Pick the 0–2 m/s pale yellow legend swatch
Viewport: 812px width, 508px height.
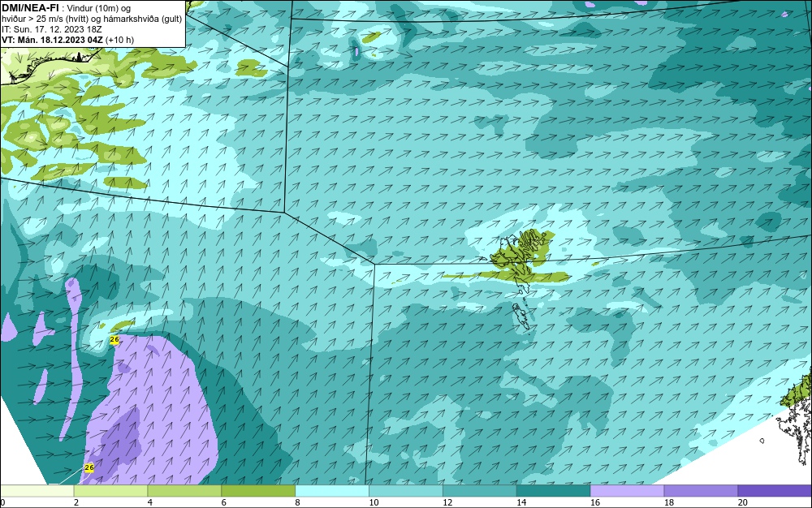37,491
